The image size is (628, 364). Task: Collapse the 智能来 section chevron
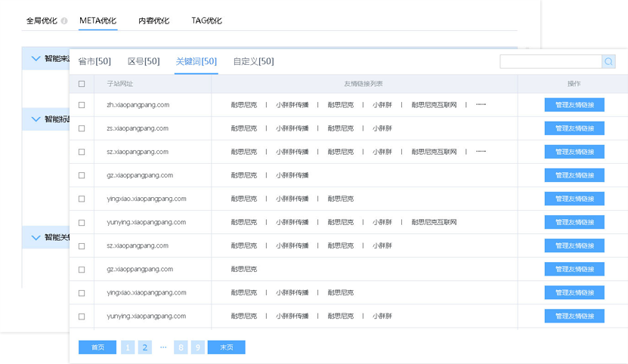click(36, 58)
